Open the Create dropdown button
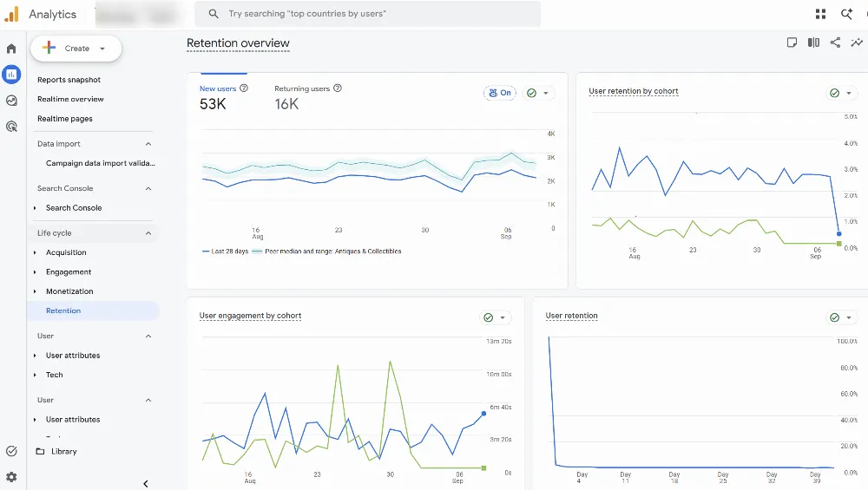 tap(76, 49)
